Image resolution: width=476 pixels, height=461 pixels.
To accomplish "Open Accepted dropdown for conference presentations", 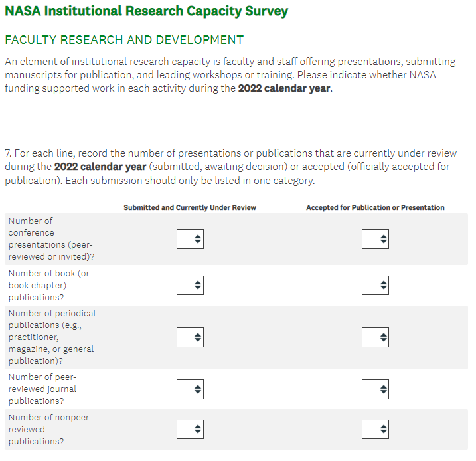I will pos(375,239).
